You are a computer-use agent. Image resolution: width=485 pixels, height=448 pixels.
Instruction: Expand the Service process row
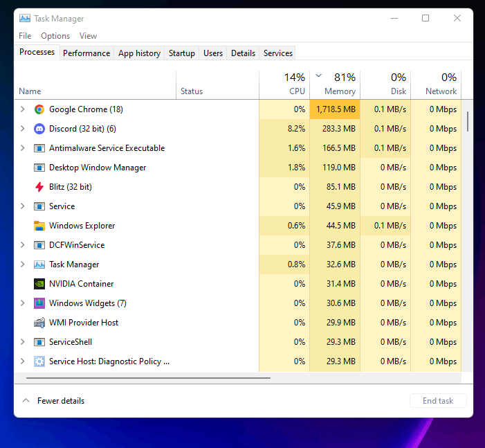click(x=23, y=206)
